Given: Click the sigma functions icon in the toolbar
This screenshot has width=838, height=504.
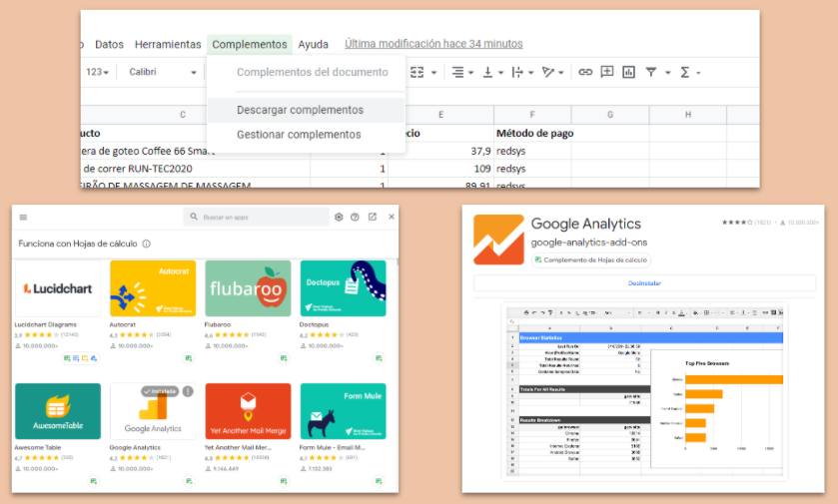Looking at the screenshot, I should 684,72.
